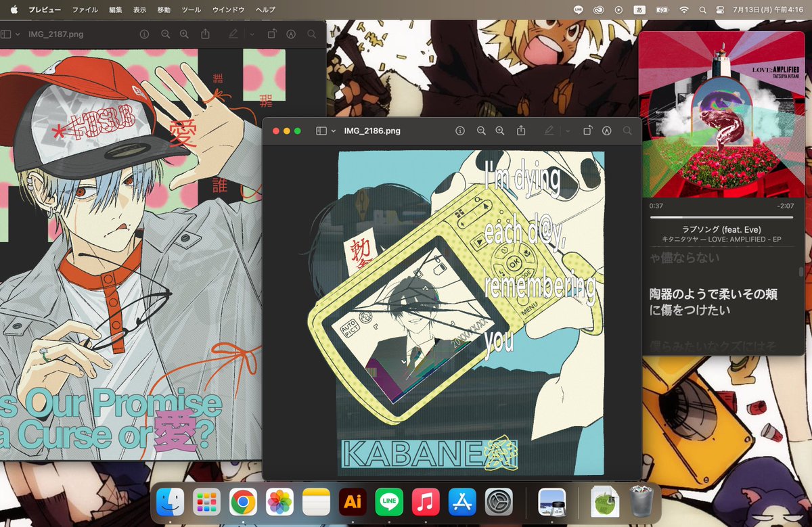812x527 pixels.
Task: Open Wi-Fi status menu
Action: (x=683, y=9)
